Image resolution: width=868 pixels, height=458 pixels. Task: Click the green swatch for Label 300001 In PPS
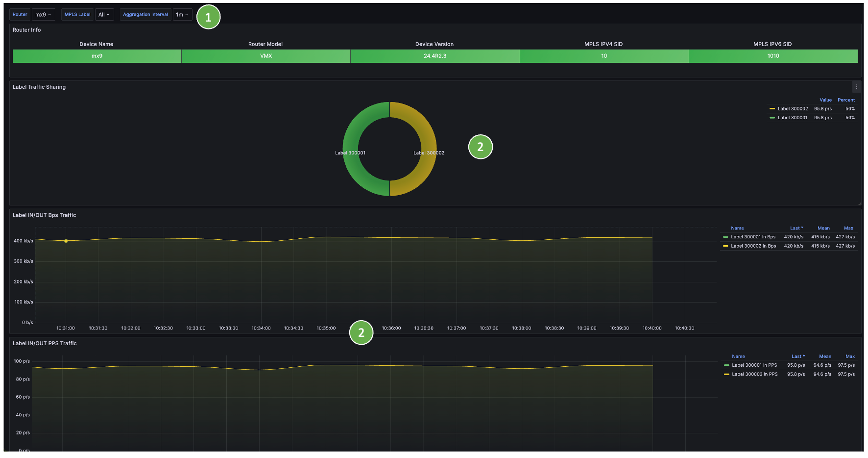click(726, 365)
